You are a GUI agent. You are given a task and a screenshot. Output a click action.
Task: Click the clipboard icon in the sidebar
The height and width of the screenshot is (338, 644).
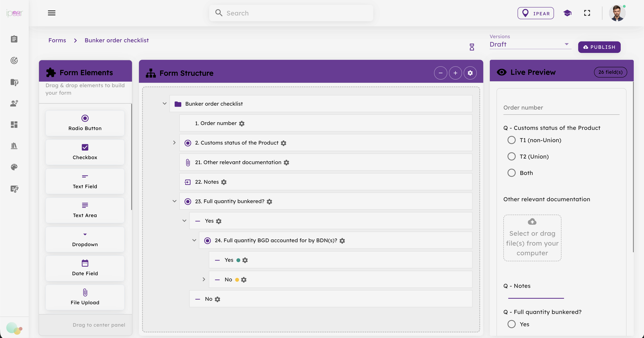(x=14, y=39)
